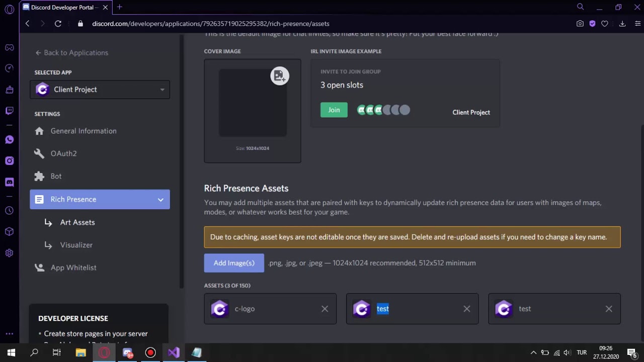Click the c-logo asset key field
Screen dimensions: 644x362
coord(245,309)
